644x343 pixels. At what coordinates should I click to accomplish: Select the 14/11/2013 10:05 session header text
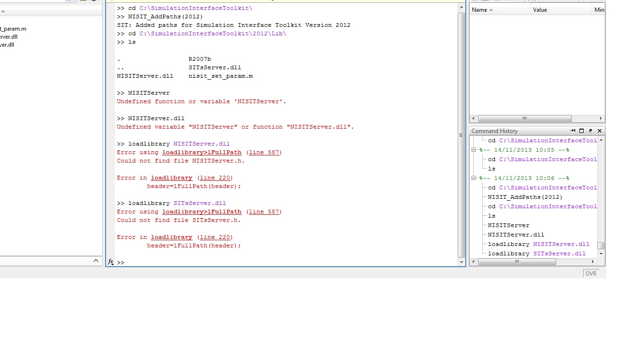click(524, 150)
